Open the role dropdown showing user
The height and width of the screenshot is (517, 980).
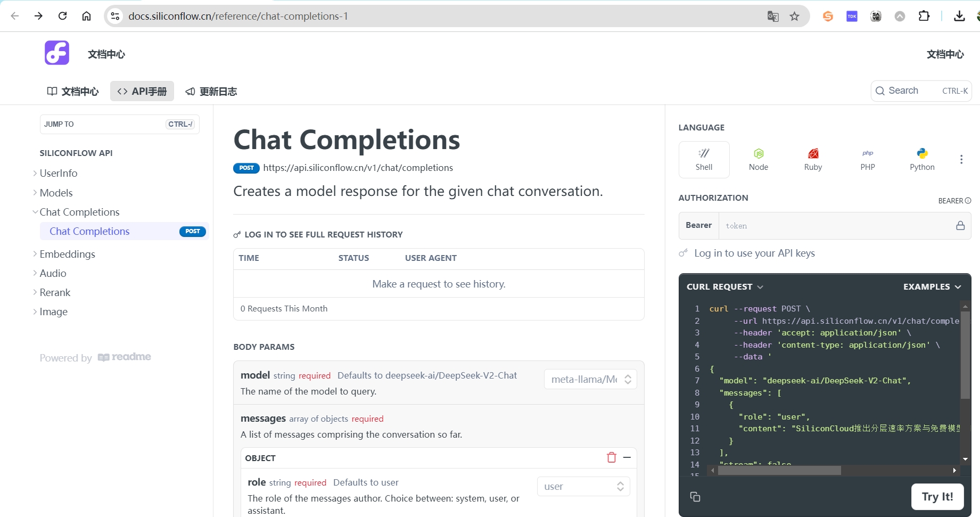click(x=583, y=486)
